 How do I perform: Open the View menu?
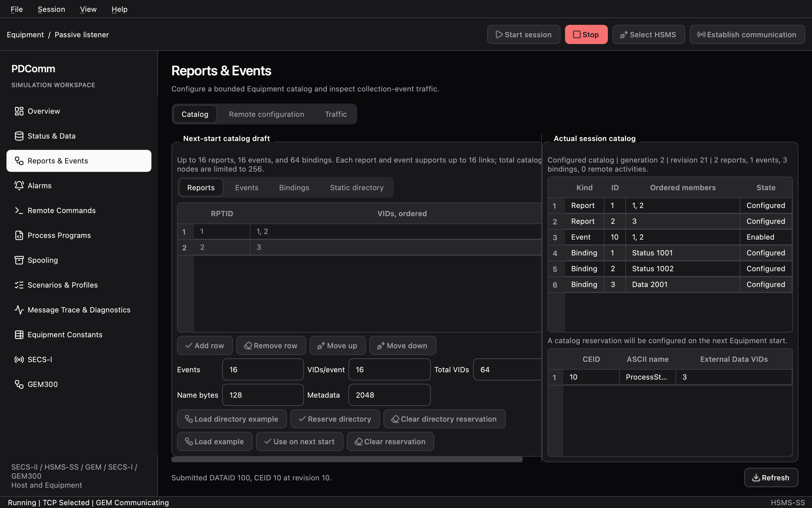[x=88, y=9]
